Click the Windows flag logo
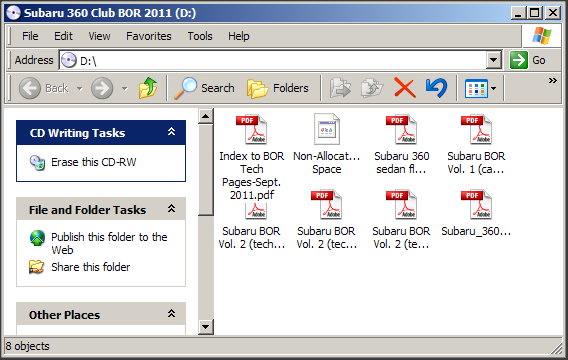The height and width of the screenshot is (360, 568). pos(542,36)
